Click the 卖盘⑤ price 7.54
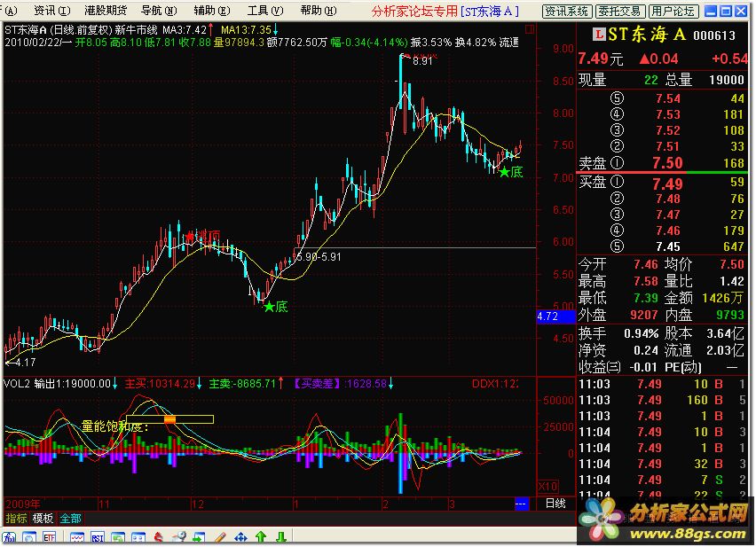The height and width of the screenshot is (547, 756). (668, 98)
